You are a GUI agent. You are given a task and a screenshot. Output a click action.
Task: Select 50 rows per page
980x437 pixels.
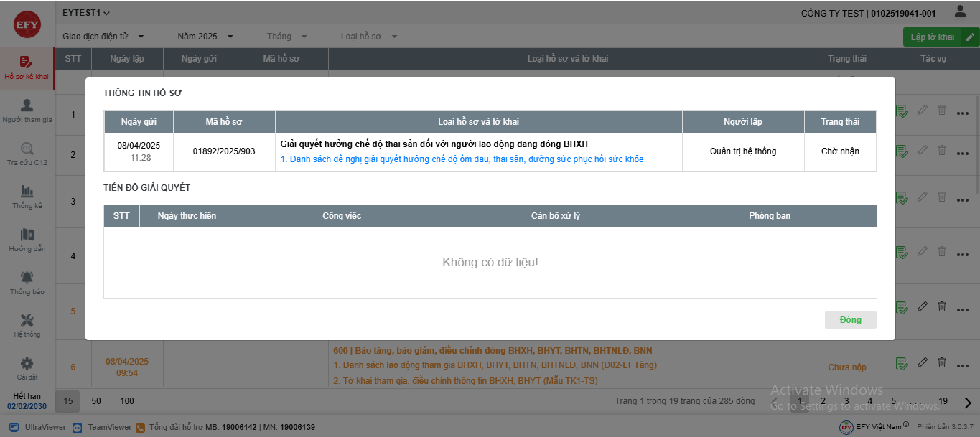pos(96,401)
